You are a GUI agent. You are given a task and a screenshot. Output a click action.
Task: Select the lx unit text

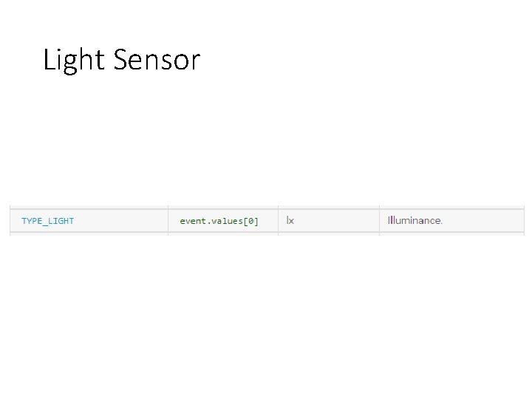point(290,220)
